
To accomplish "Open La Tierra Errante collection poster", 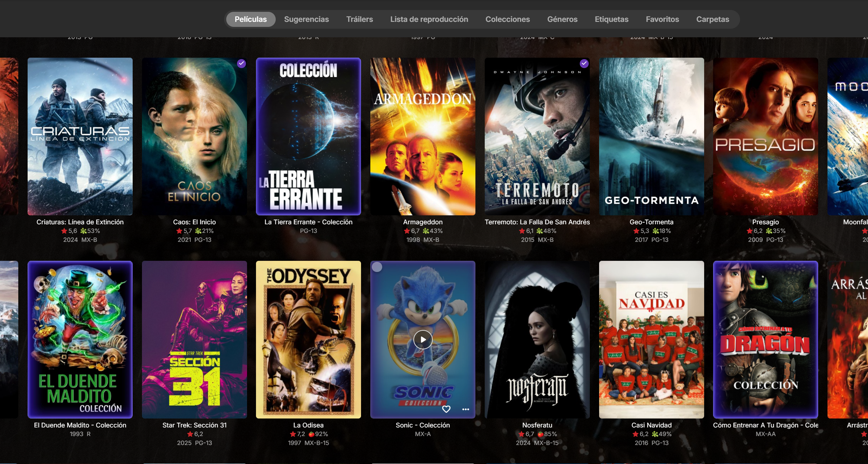I will 308,136.
